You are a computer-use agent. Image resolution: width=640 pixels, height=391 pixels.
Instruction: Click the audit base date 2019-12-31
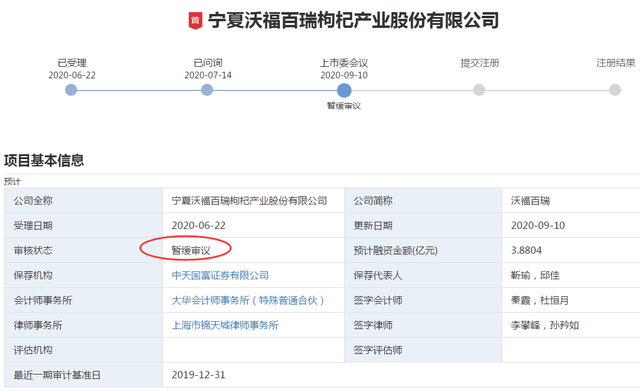198,375
